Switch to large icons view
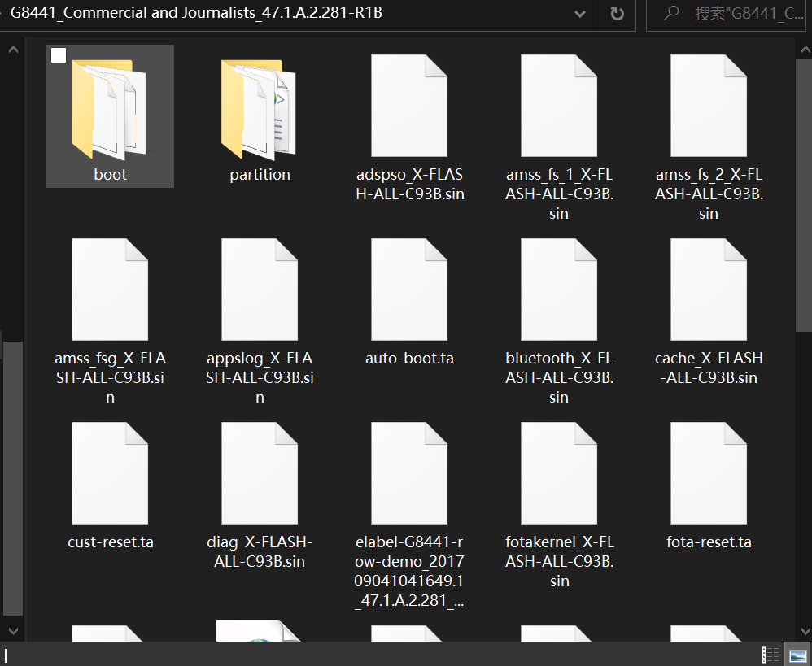Image resolution: width=812 pixels, height=666 pixels. [797, 655]
